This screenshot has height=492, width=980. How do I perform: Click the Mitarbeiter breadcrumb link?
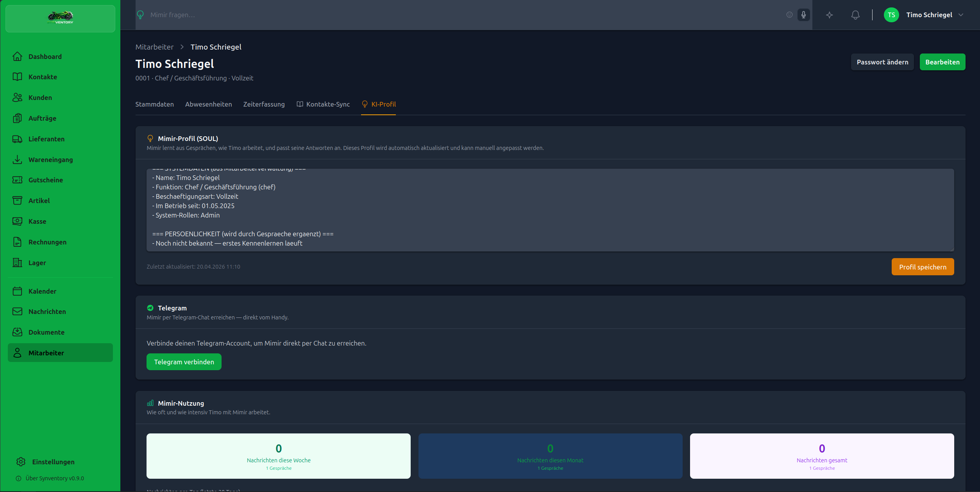pyautogui.click(x=154, y=47)
